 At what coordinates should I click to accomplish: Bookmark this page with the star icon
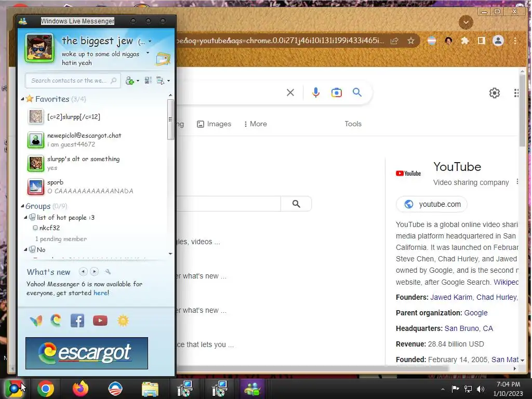(x=411, y=41)
